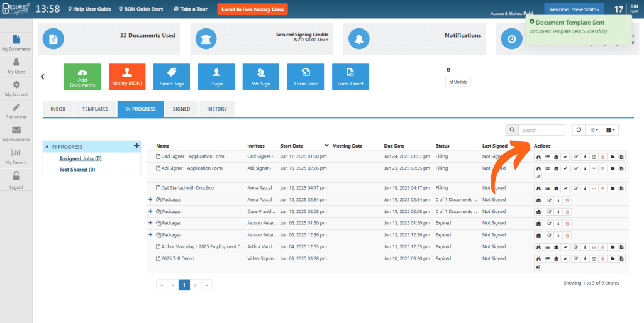644x323 pixels.
Task: Select the IN PROGRESS tab
Action: [x=140, y=109]
